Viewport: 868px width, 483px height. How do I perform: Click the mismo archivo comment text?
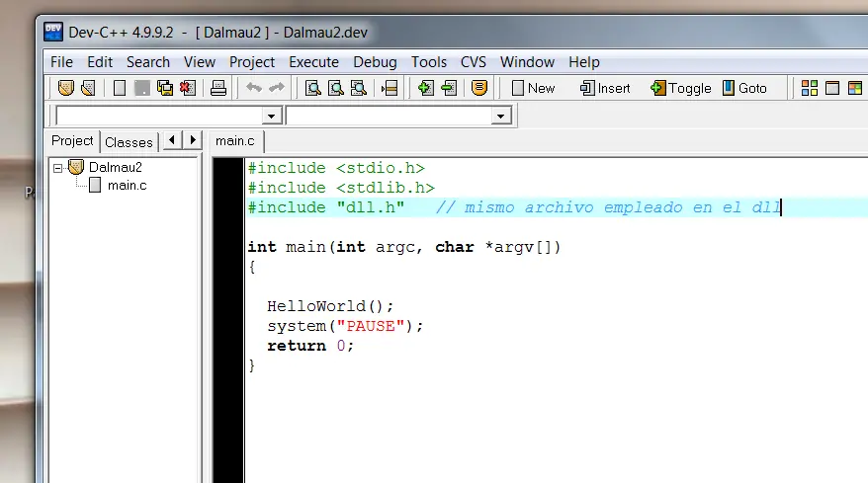pos(608,207)
